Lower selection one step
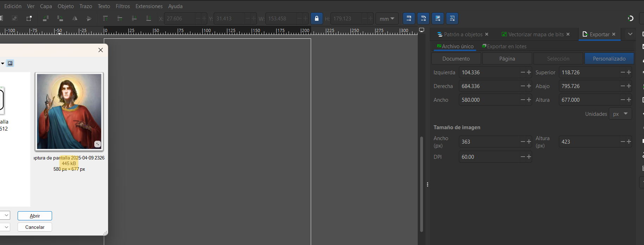The height and width of the screenshot is (245, 644). tap(134, 18)
